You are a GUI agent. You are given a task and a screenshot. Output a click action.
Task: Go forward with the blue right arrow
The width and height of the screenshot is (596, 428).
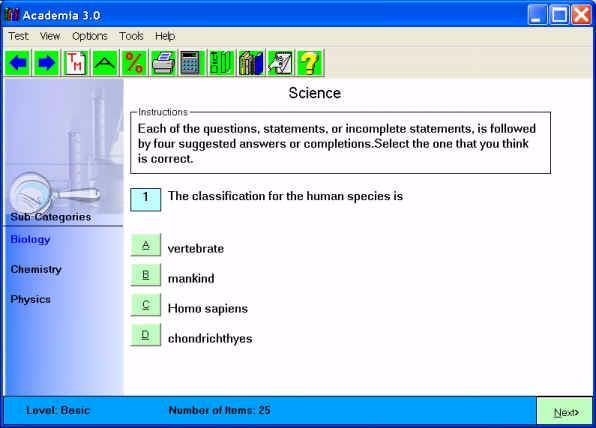(x=47, y=63)
